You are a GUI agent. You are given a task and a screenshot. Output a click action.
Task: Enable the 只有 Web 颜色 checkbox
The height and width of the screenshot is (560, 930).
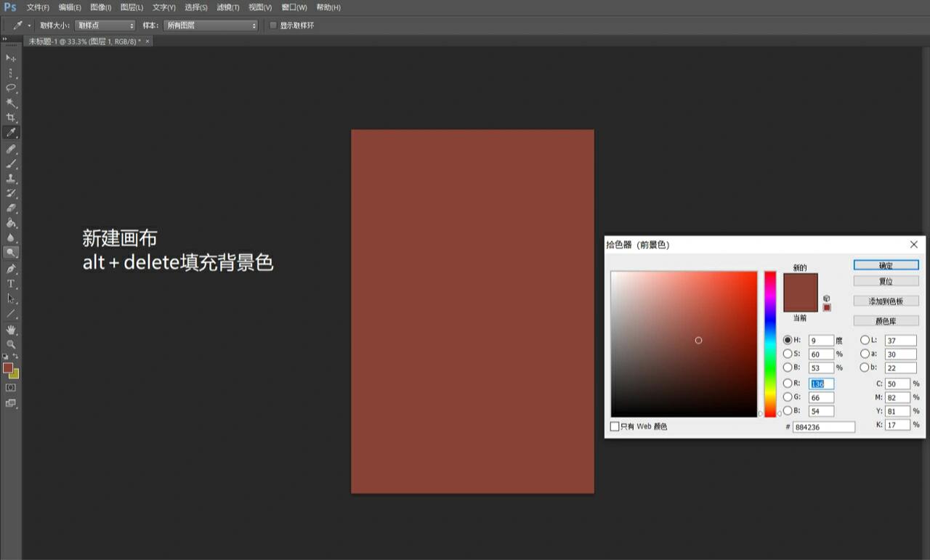click(x=615, y=426)
